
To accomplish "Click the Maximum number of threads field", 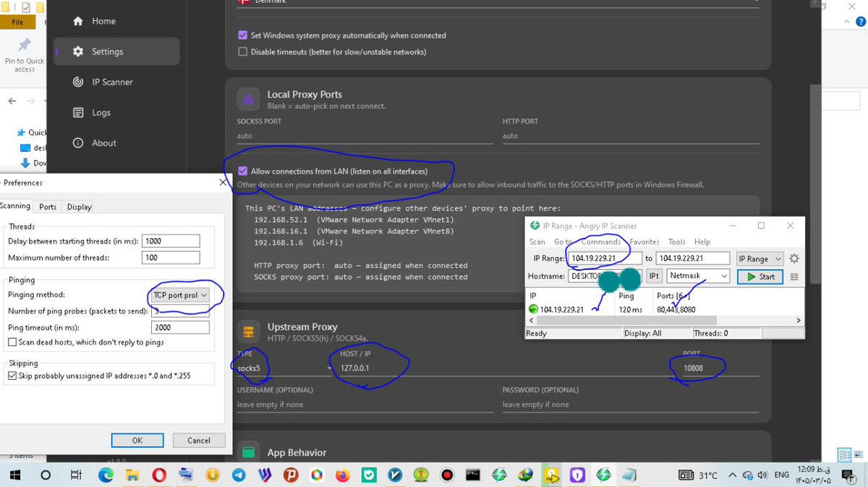I will click(171, 258).
